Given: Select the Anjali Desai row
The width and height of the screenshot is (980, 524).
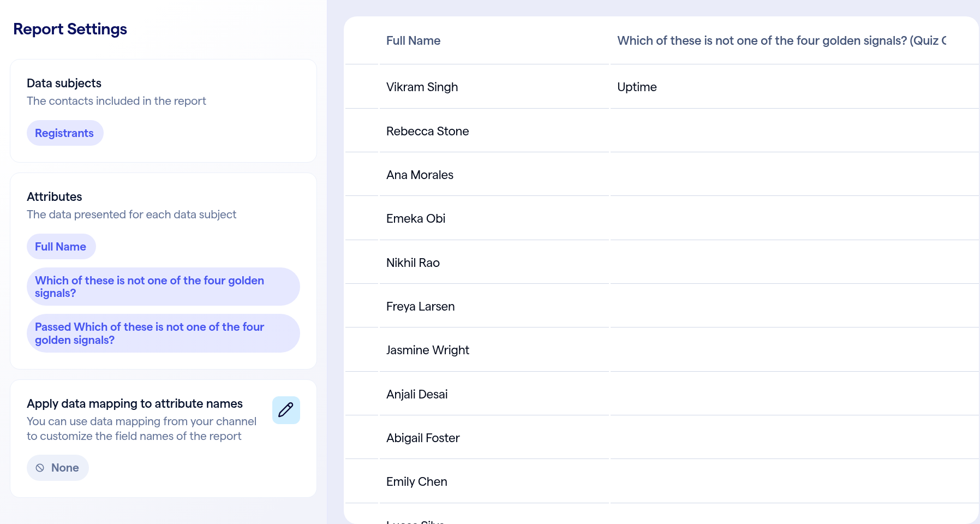Looking at the screenshot, I should click(x=662, y=394).
